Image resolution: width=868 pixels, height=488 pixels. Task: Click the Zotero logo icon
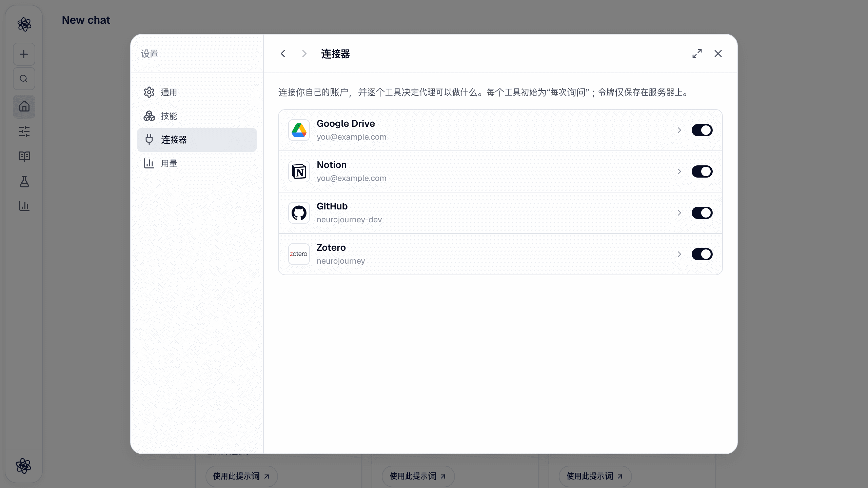coord(299,254)
